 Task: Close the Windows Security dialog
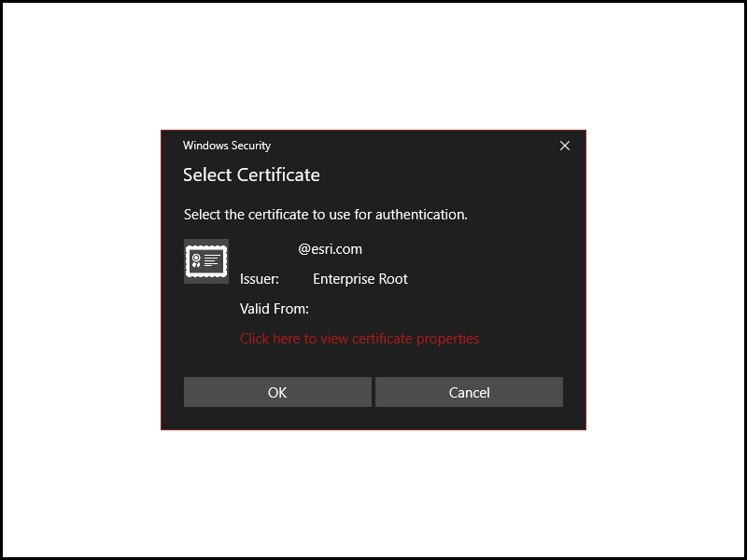(565, 146)
